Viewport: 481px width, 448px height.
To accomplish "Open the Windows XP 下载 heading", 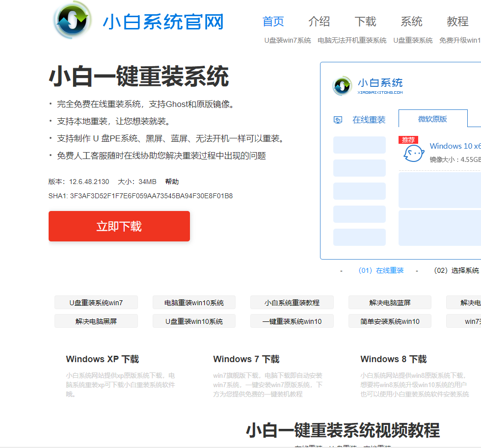I will click(103, 359).
